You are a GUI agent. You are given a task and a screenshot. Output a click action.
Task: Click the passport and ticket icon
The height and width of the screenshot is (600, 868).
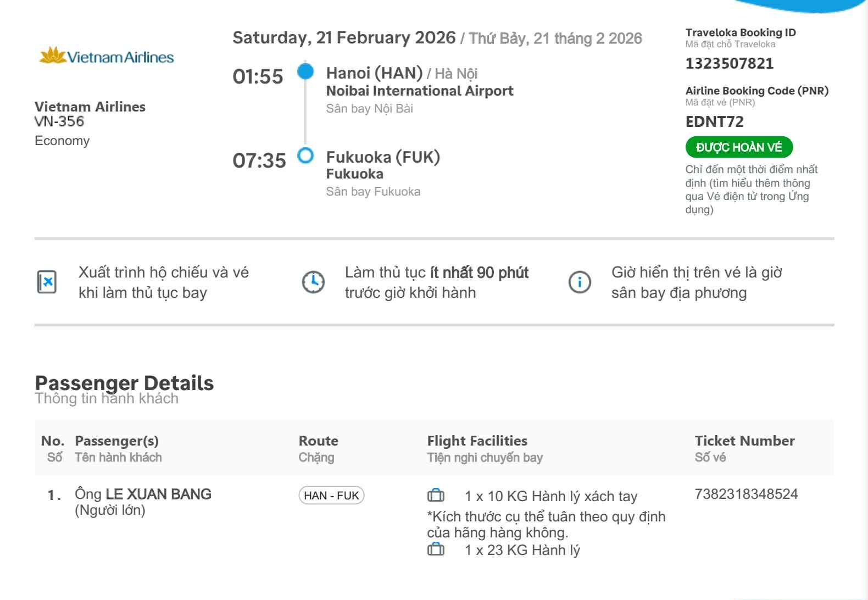click(47, 282)
